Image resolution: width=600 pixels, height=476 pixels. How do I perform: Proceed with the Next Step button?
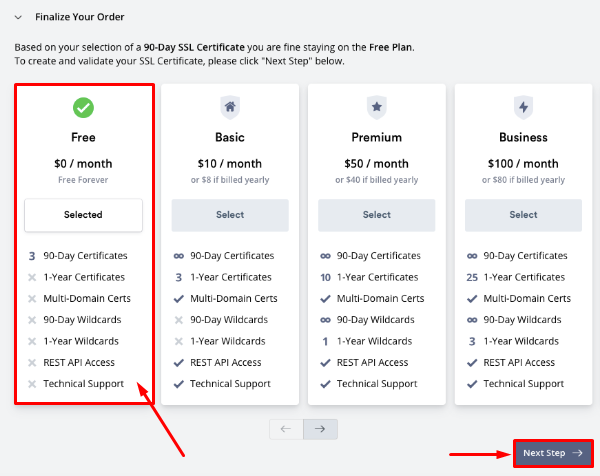pos(553,453)
